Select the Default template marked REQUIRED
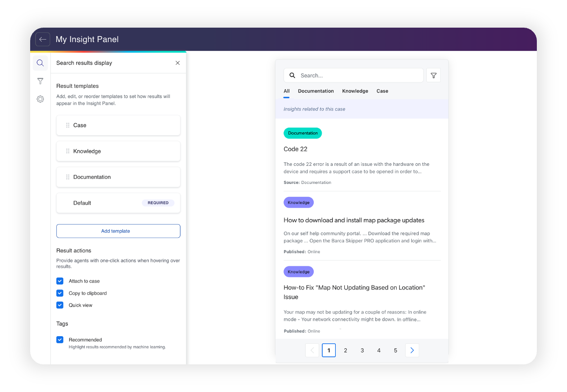This screenshot has width=567, height=392. [118, 203]
